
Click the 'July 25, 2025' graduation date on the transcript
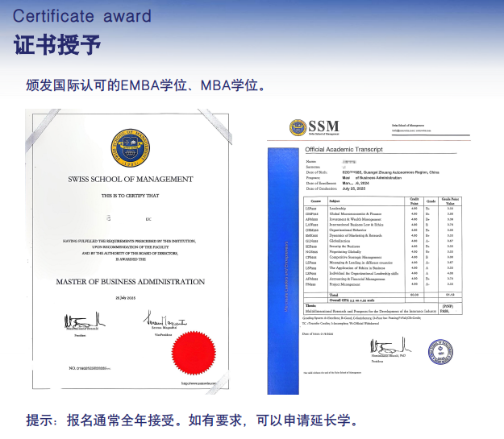[x=354, y=188]
